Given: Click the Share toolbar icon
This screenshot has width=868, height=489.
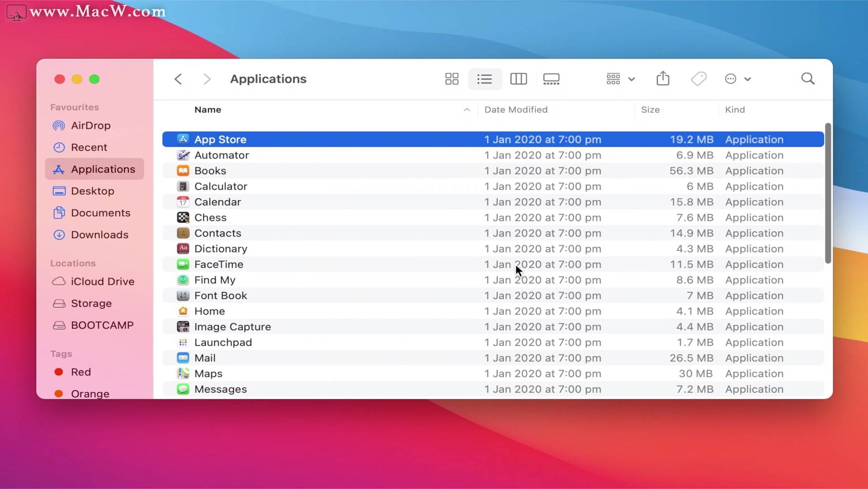Looking at the screenshot, I should pyautogui.click(x=663, y=79).
